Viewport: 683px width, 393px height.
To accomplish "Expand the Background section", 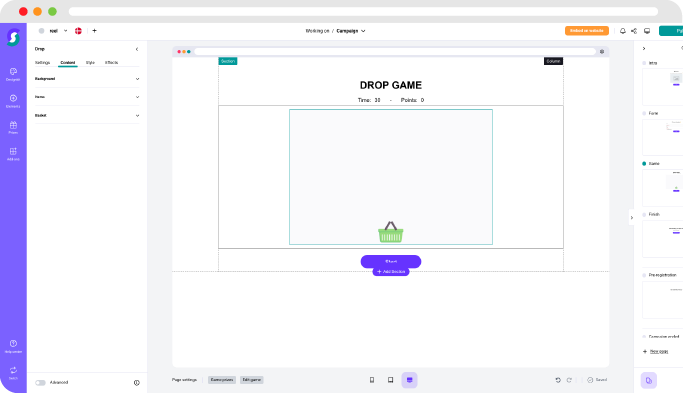I will [87, 79].
